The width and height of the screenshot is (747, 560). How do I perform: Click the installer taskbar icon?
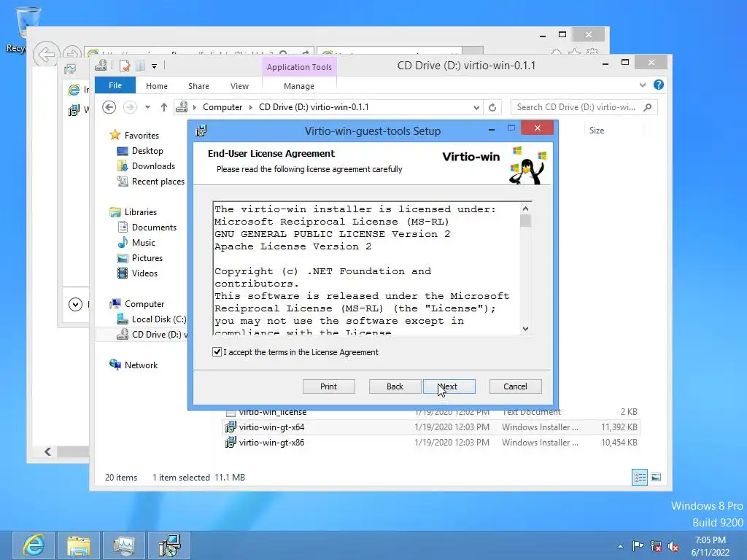click(169, 545)
